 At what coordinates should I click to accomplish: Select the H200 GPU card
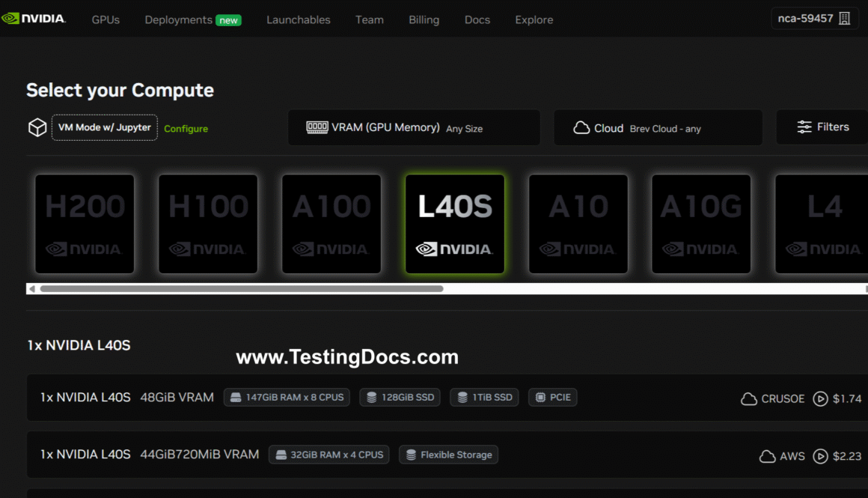click(x=85, y=224)
